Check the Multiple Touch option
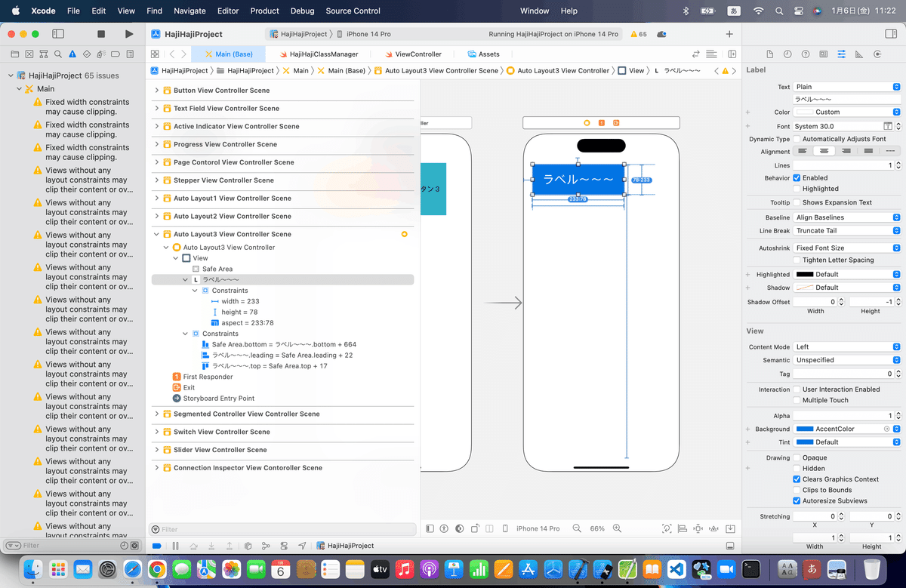The image size is (906, 588). tap(797, 400)
